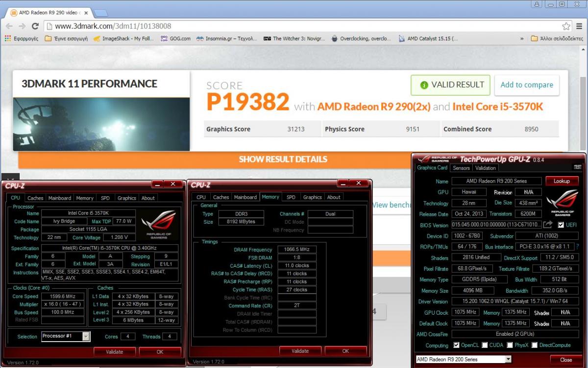
Task: Click the Valid Result badge
Action: click(x=451, y=85)
